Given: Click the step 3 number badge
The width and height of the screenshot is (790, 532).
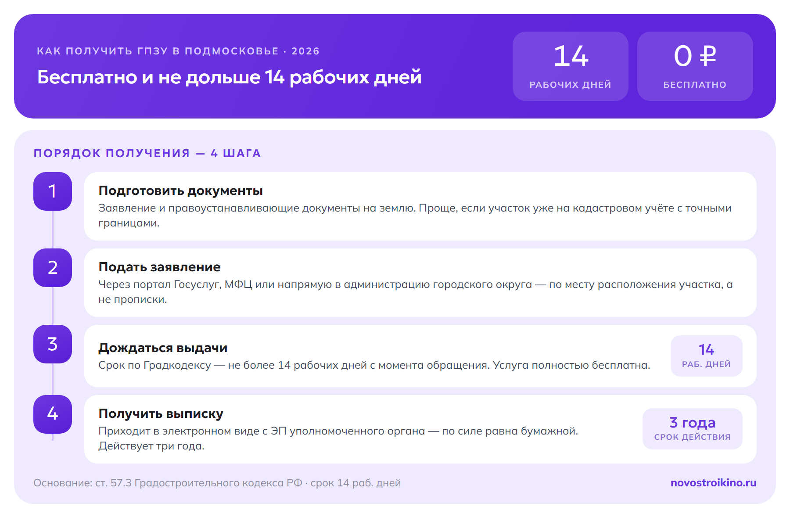Looking at the screenshot, I should coord(53,344).
